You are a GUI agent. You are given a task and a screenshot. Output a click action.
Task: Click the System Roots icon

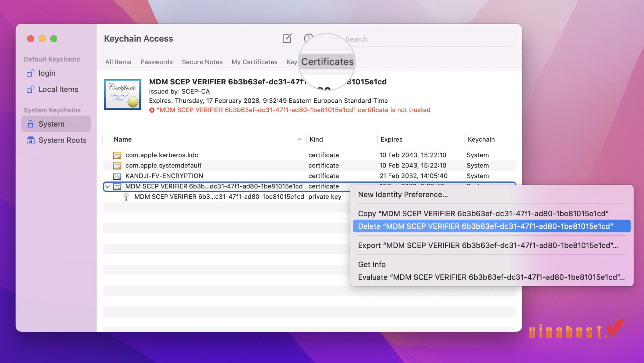31,140
